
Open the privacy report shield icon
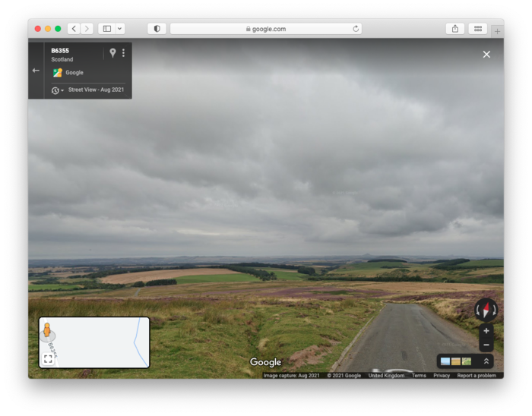click(x=157, y=29)
